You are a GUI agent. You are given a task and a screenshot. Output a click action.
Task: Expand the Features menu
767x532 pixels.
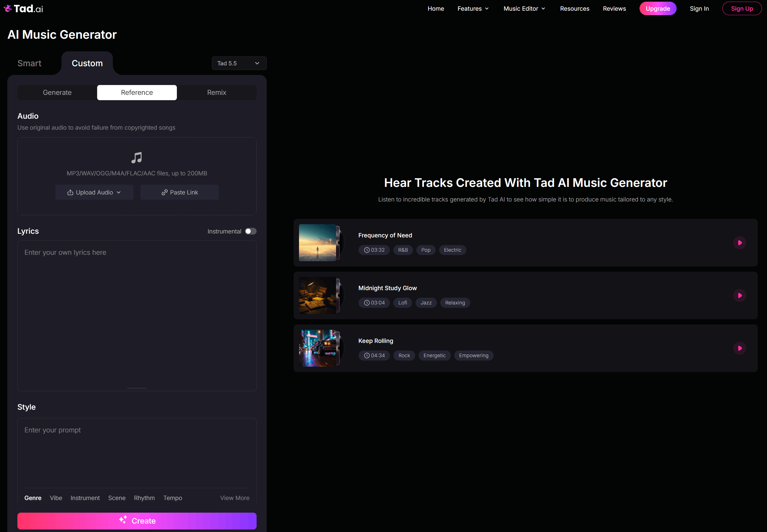[473, 9]
